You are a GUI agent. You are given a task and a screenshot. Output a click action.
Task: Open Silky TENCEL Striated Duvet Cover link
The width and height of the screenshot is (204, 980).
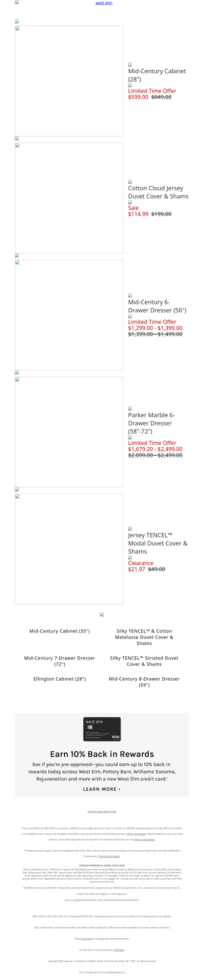[144, 661]
